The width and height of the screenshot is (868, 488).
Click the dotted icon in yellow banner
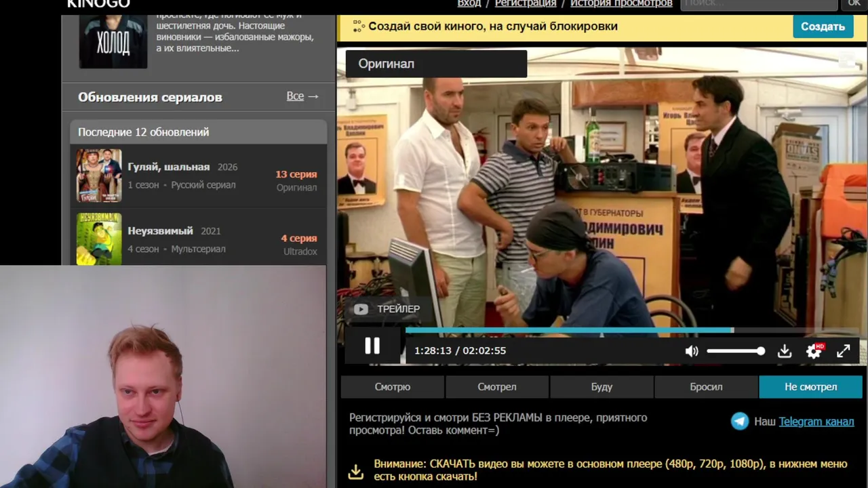[x=358, y=26]
